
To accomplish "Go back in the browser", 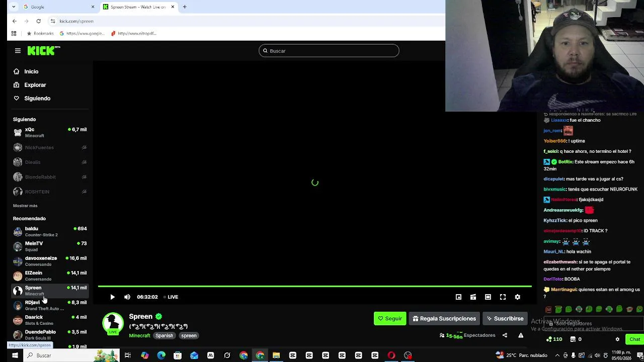I will (15, 21).
